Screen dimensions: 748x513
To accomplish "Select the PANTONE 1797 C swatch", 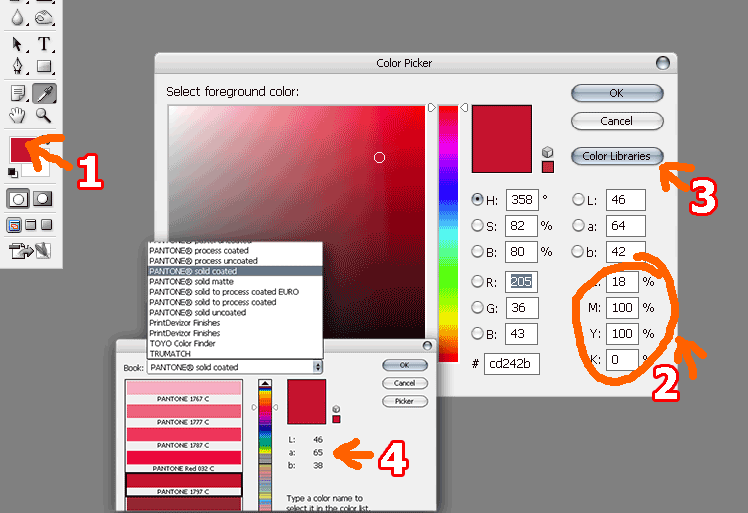I will click(x=184, y=484).
